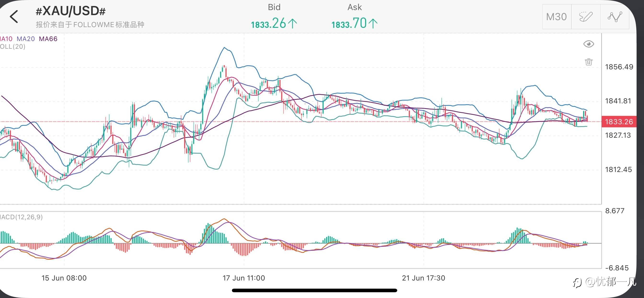Open the M30 timeframe selector
644x298 pixels.
click(557, 17)
